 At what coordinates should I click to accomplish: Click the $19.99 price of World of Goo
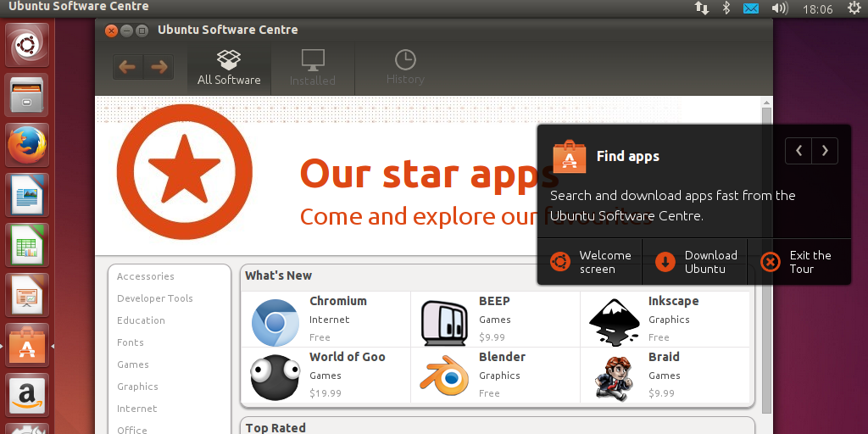click(325, 393)
